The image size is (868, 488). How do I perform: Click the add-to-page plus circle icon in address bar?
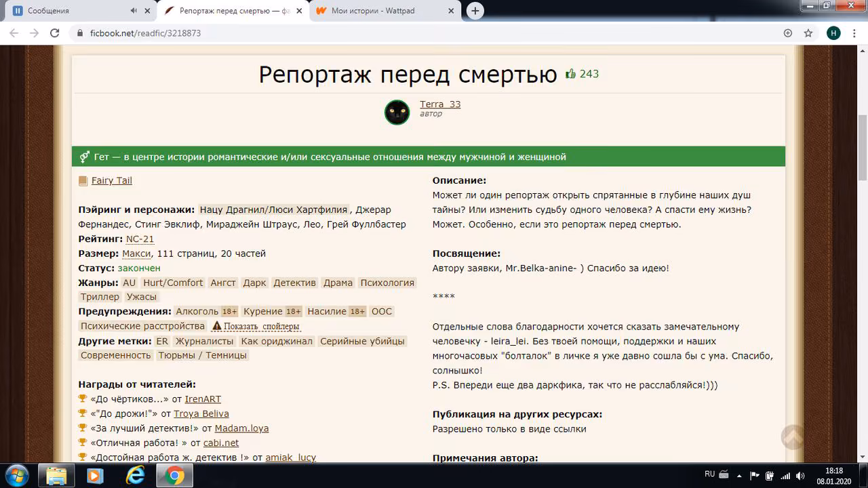pyautogui.click(x=788, y=33)
